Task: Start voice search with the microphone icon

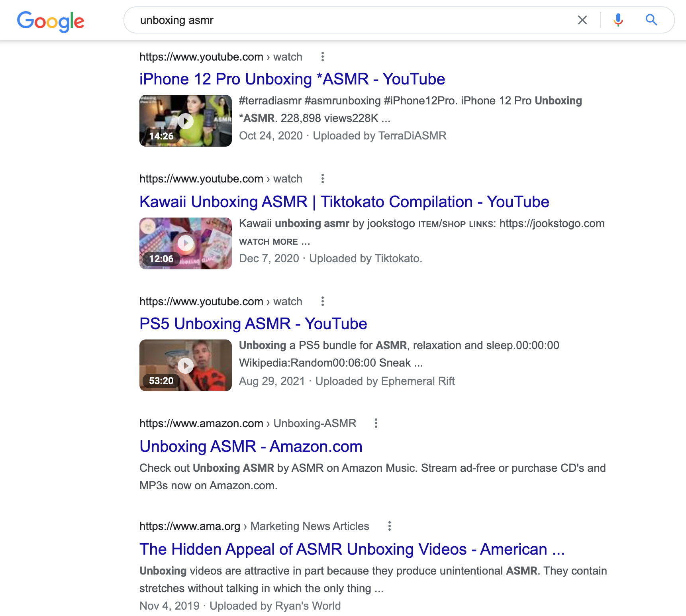Action: [617, 20]
